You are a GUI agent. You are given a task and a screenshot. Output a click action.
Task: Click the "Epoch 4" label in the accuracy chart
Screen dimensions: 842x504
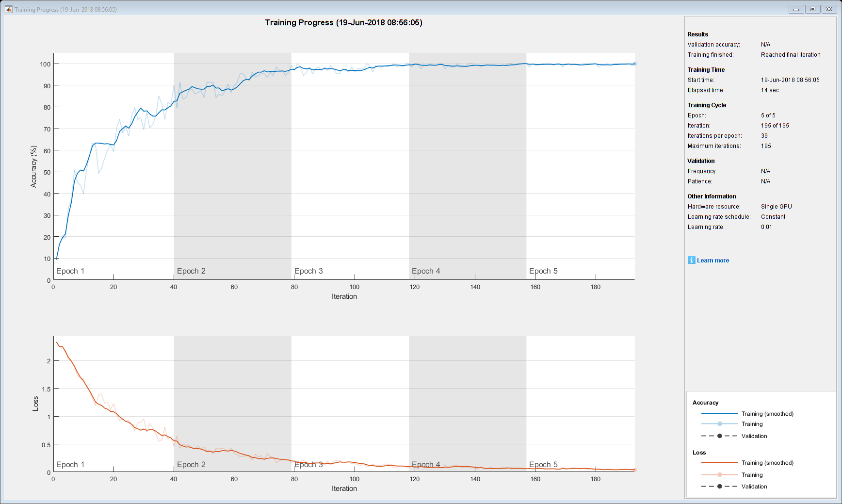tap(426, 271)
